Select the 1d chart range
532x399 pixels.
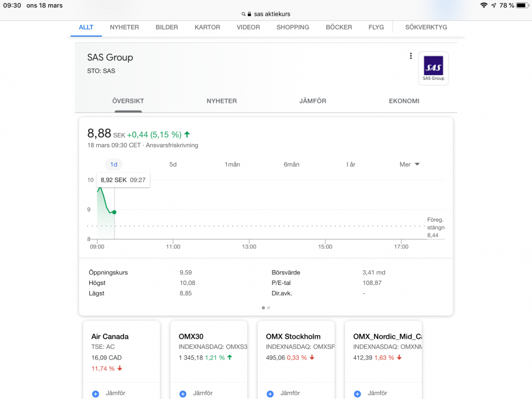[x=113, y=164]
